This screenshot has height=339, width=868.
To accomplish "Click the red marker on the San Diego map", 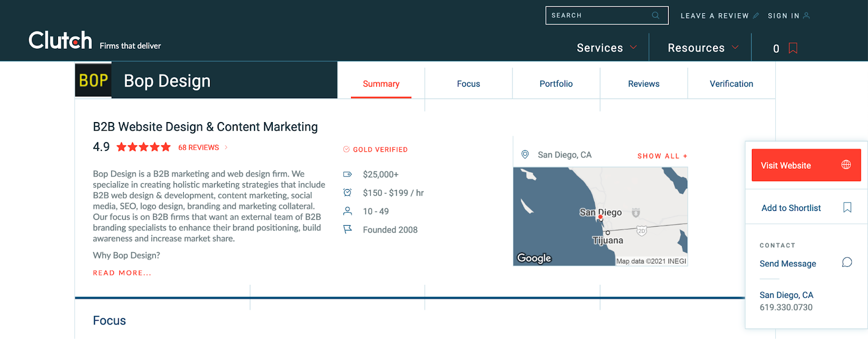I will (x=600, y=218).
